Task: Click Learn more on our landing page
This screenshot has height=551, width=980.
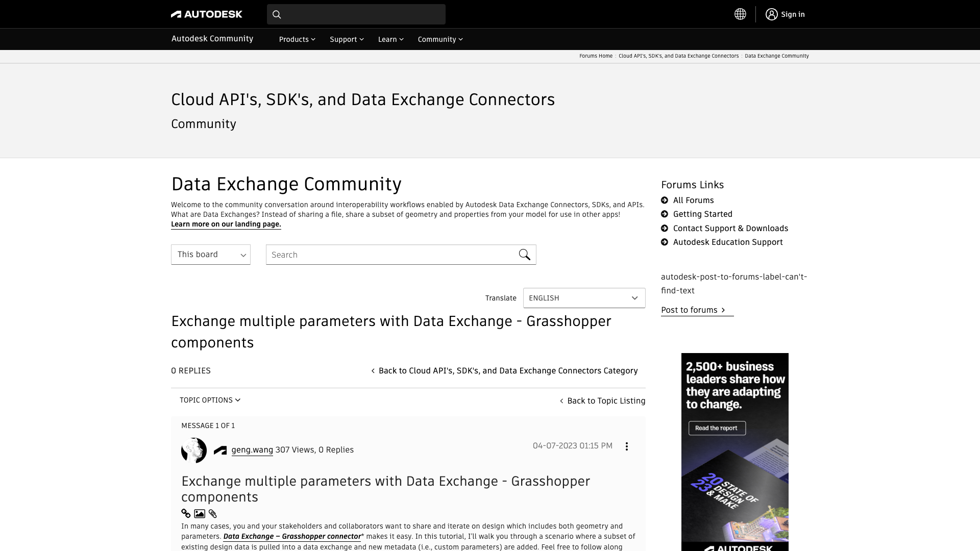Action: pyautogui.click(x=226, y=224)
